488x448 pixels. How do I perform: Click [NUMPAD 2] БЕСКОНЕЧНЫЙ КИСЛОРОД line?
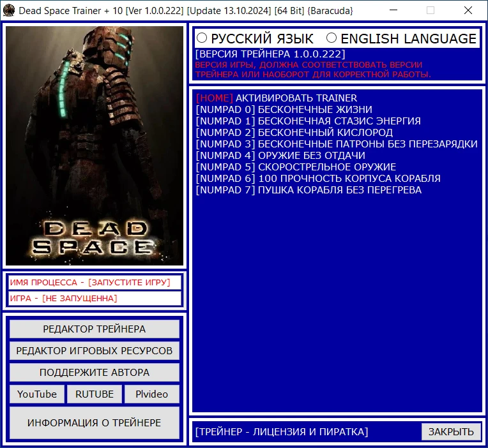tap(294, 133)
